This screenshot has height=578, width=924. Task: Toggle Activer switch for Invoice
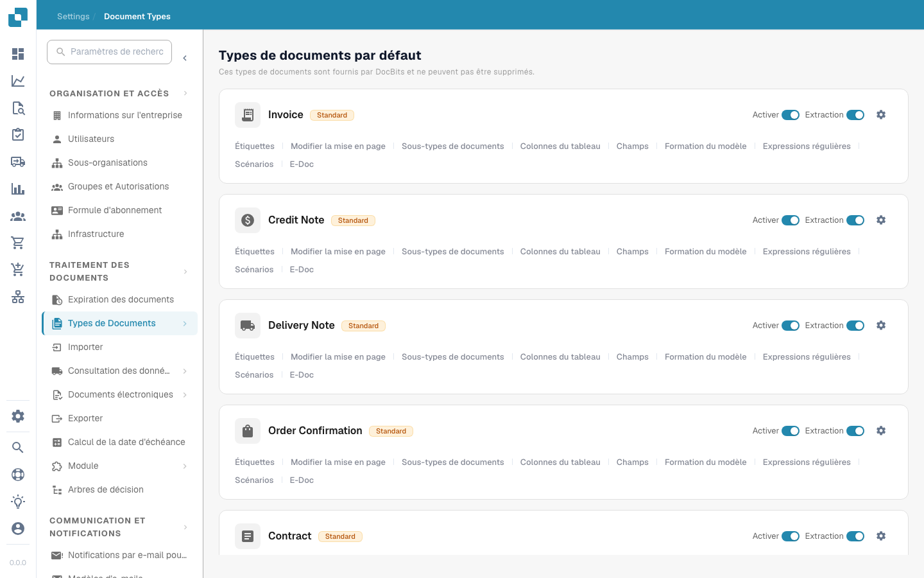click(x=791, y=115)
